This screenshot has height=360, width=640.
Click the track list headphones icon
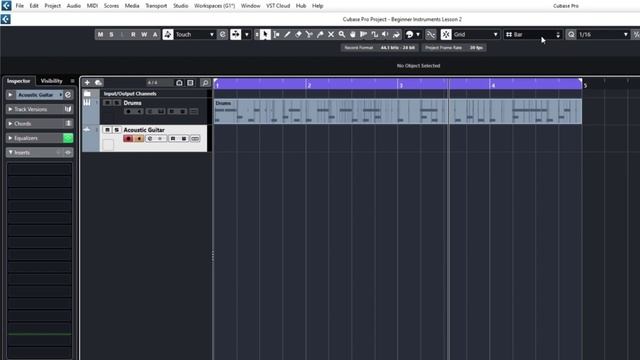click(179, 83)
